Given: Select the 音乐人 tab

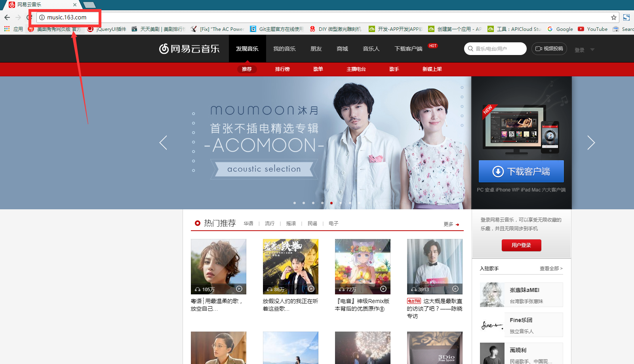Looking at the screenshot, I should coord(371,49).
